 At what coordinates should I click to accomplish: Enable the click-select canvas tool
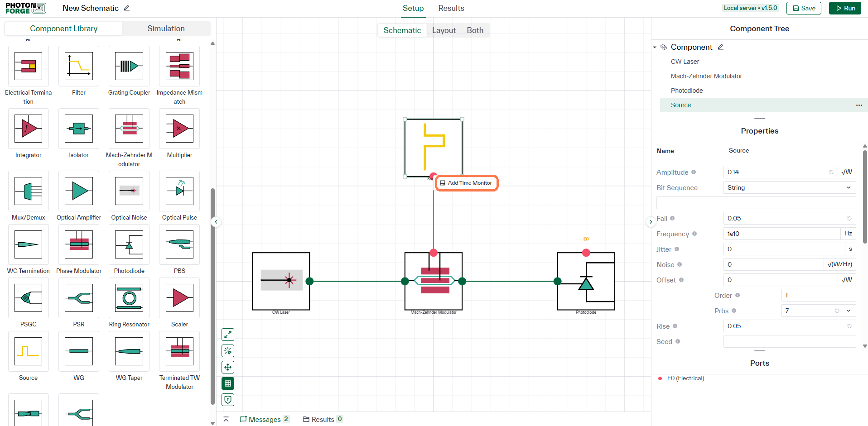click(228, 351)
